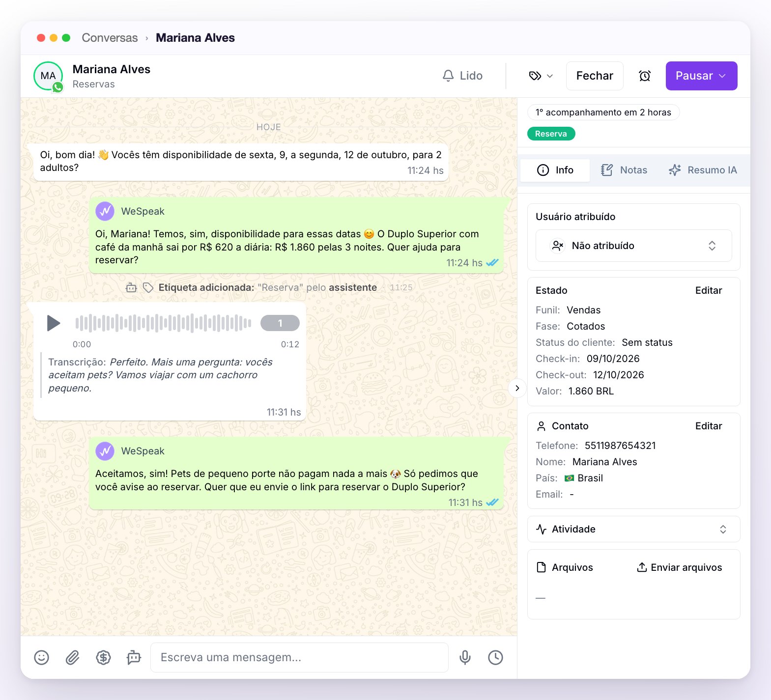The image size is (771, 700).
Task: Record a voice message with microphone
Action: click(x=465, y=657)
